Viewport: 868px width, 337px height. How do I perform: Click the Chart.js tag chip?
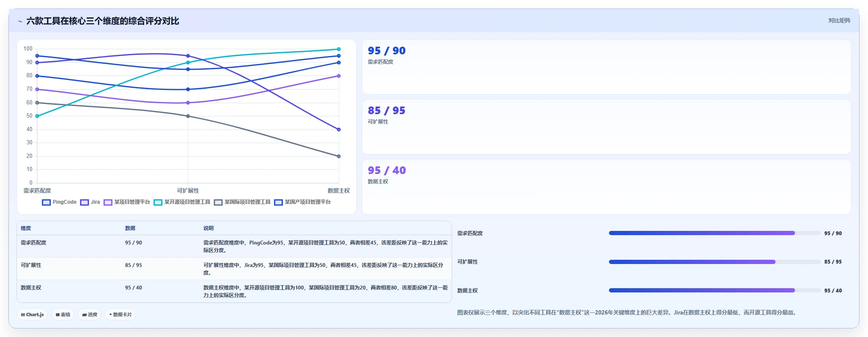(x=32, y=315)
